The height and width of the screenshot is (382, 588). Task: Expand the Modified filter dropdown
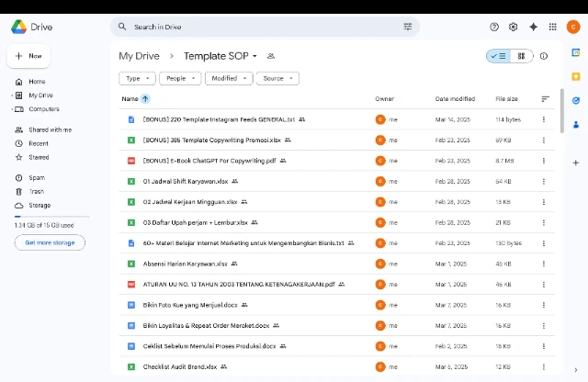[228, 79]
